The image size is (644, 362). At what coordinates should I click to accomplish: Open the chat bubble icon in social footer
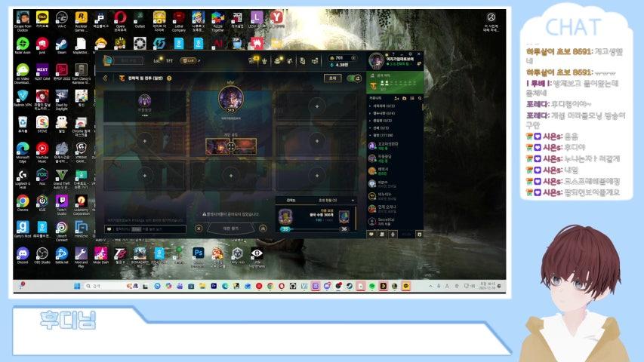[x=371, y=235]
